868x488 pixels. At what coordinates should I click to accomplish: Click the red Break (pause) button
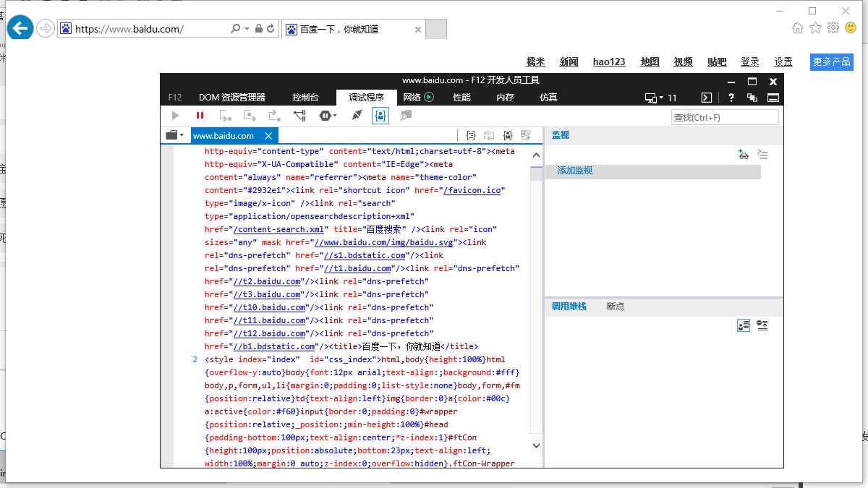point(200,116)
